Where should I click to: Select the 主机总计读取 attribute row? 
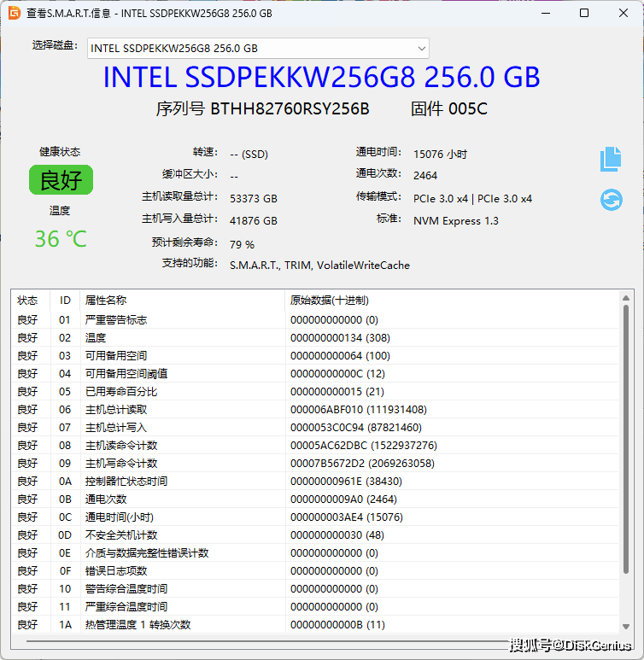[116, 409]
